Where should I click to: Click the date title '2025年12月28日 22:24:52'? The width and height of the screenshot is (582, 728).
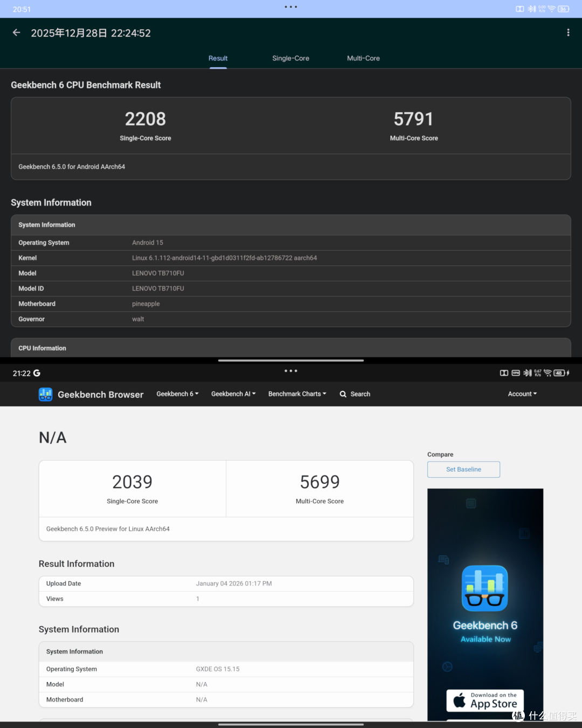point(91,33)
